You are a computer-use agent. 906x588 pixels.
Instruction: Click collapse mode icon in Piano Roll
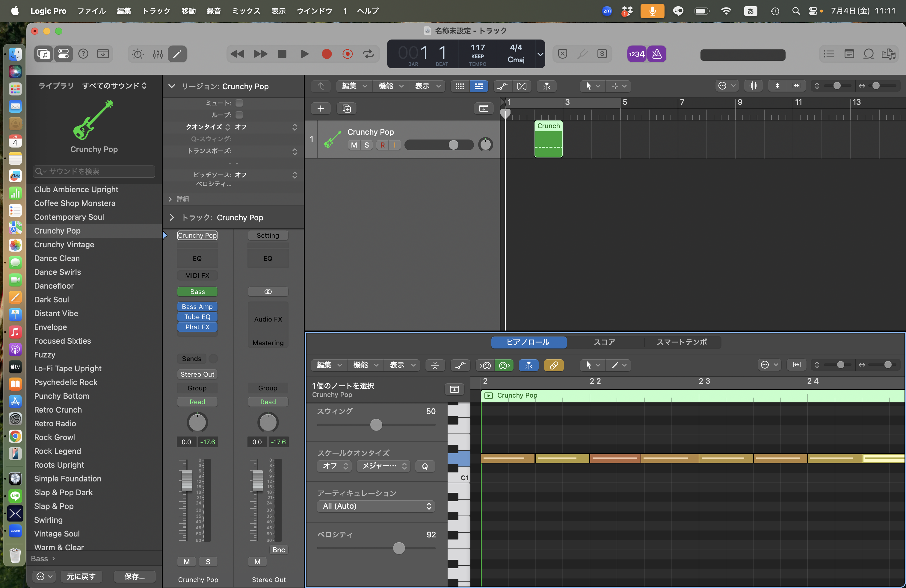coord(435,365)
